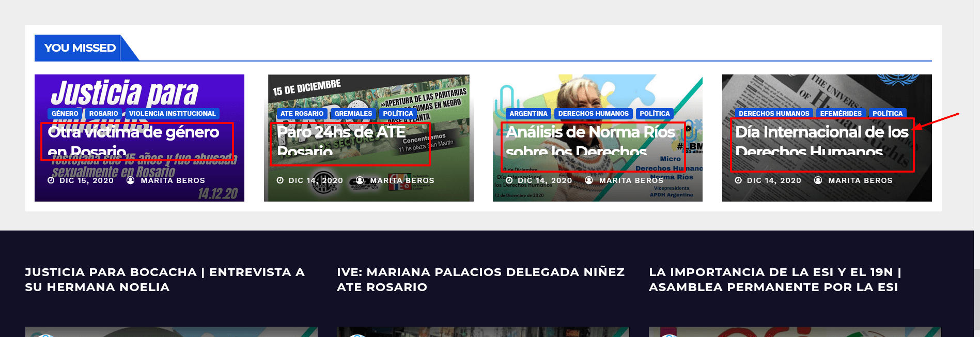
Task: Open MARITA BEROS on Otra víctima card
Action: pos(173,180)
